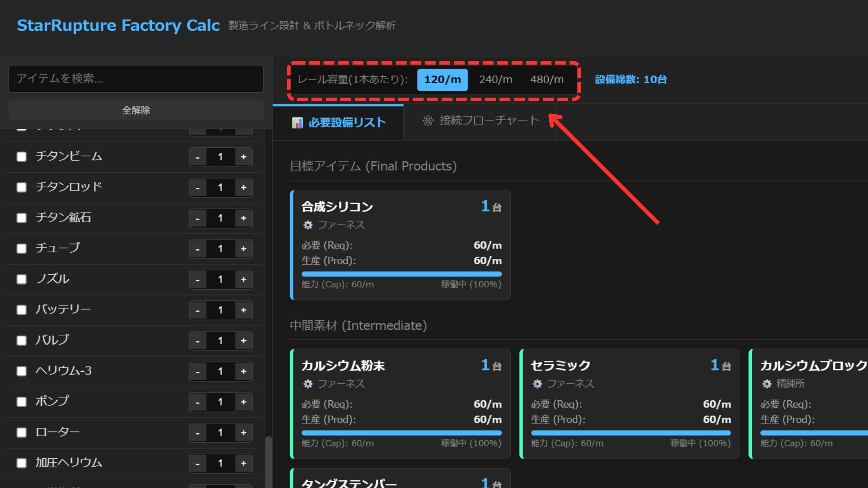This screenshot has height=488, width=868.
Task: Click gear icon under 合成シリコン card
Action: pos(308,225)
